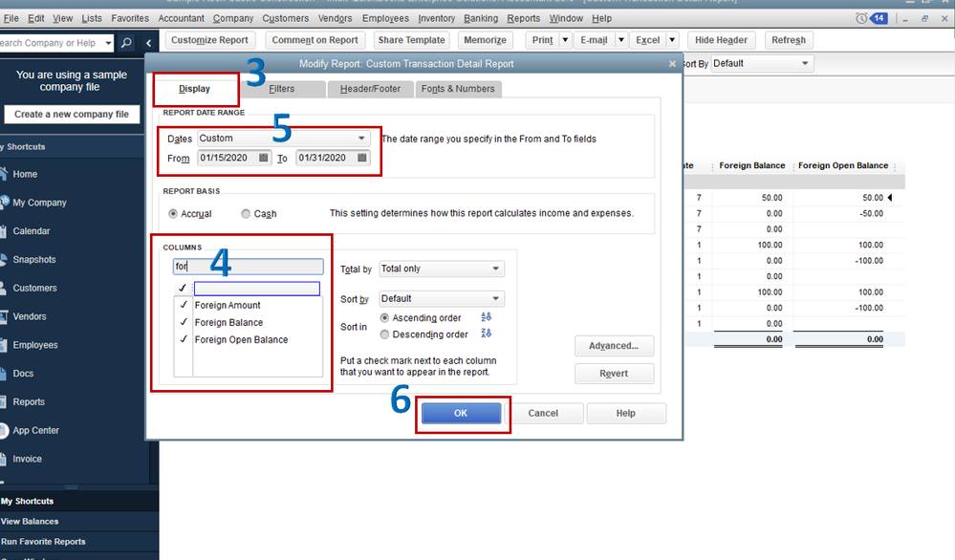Open the Accountant menu
The image size is (955, 560).
[181, 18]
